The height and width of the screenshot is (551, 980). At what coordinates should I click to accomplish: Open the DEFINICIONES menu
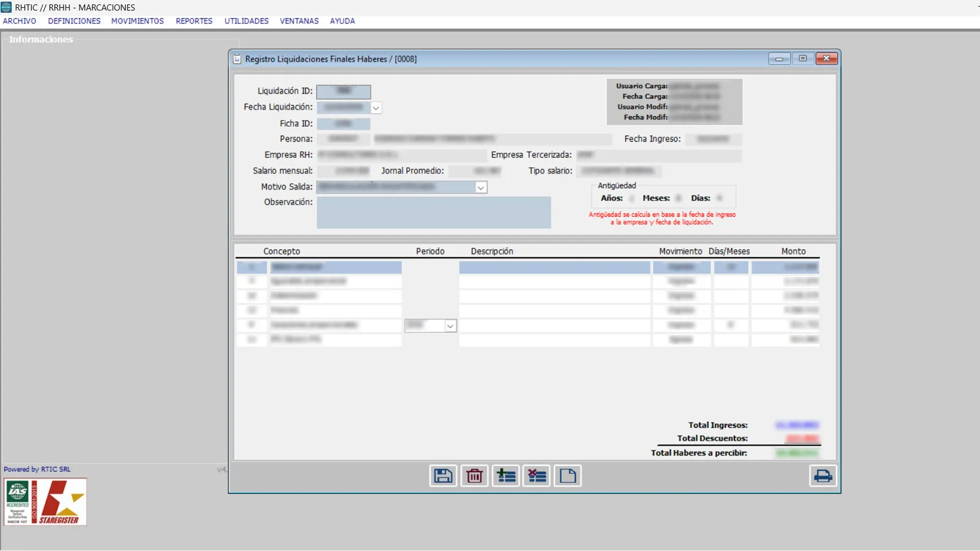click(x=74, y=21)
